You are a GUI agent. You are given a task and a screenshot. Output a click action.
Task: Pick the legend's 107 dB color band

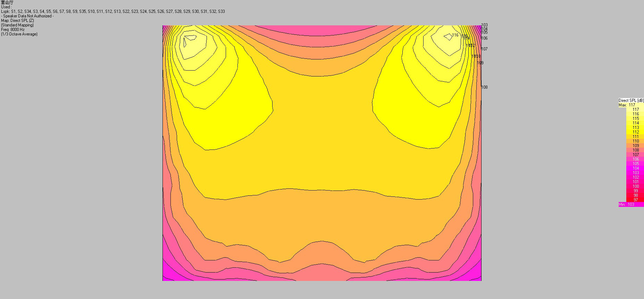(635, 155)
